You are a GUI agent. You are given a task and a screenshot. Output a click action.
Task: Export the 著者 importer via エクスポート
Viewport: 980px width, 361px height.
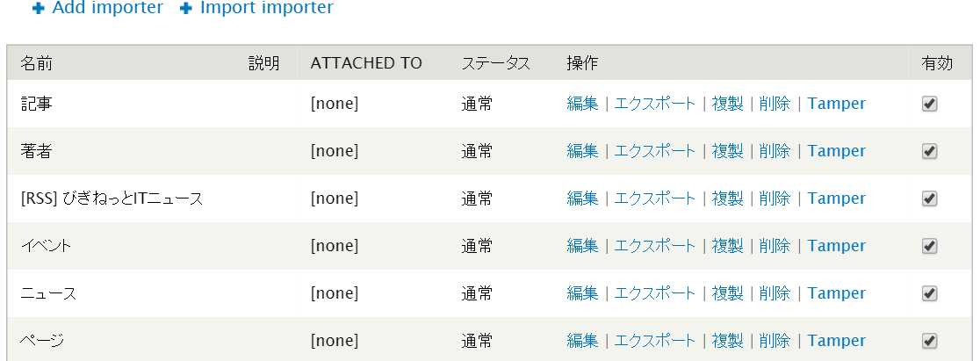pos(654,151)
